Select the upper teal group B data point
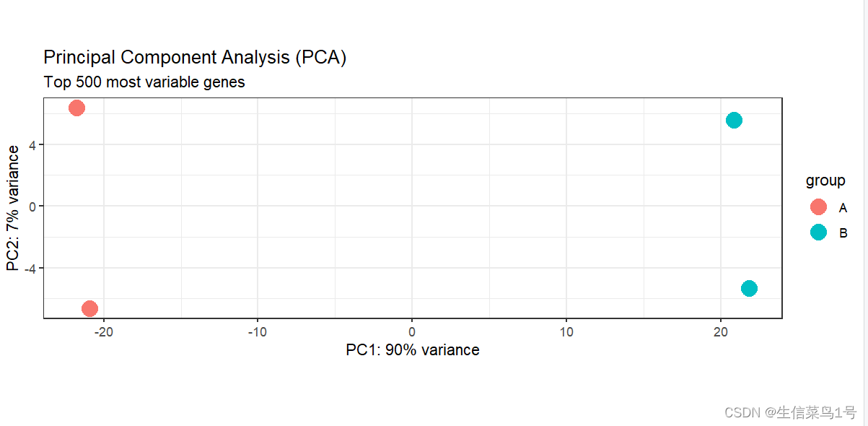 point(734,120)
